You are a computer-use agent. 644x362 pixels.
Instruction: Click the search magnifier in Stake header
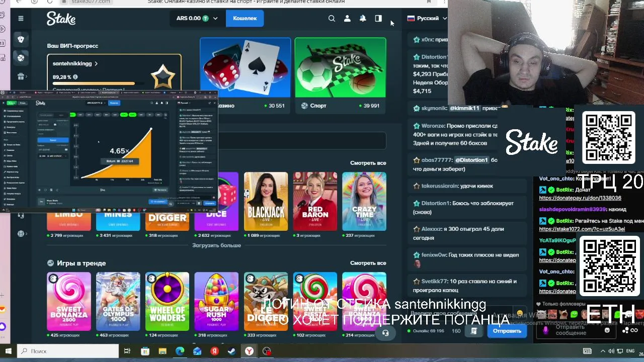click(x=332, y=18)
